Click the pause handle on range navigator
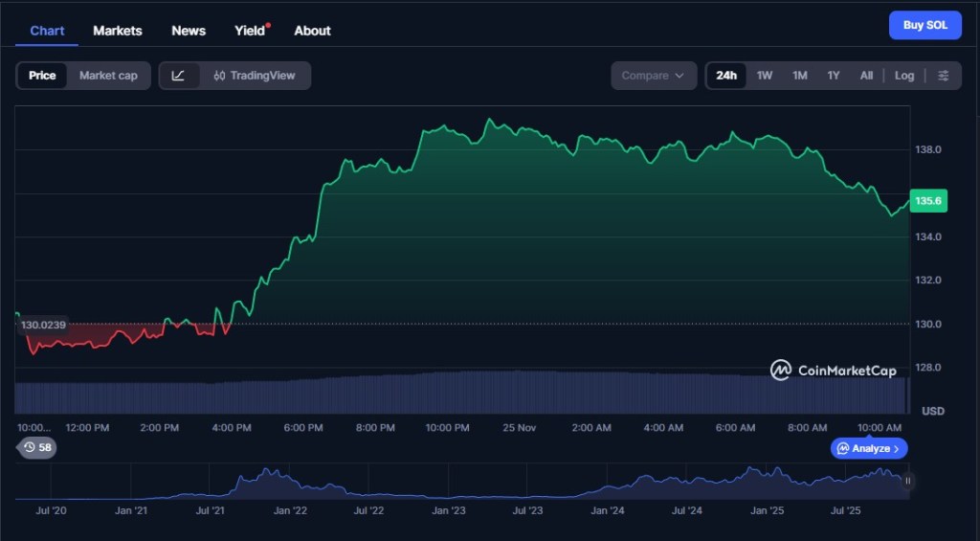980x541 pixels. pyautogui.click(x=907, y=481)
